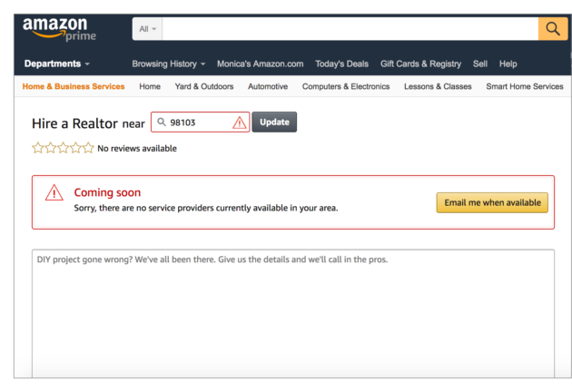The width and height of the screenshot is (572, 392).
Task: Click the Update button
Action: coord(274,122)
